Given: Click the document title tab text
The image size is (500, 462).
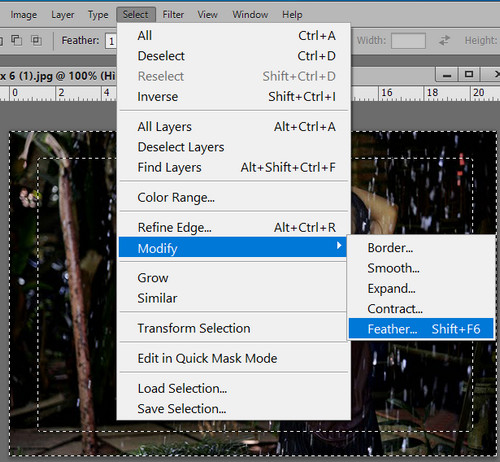Looking at the screenshot, I should [x=57, y=76].
